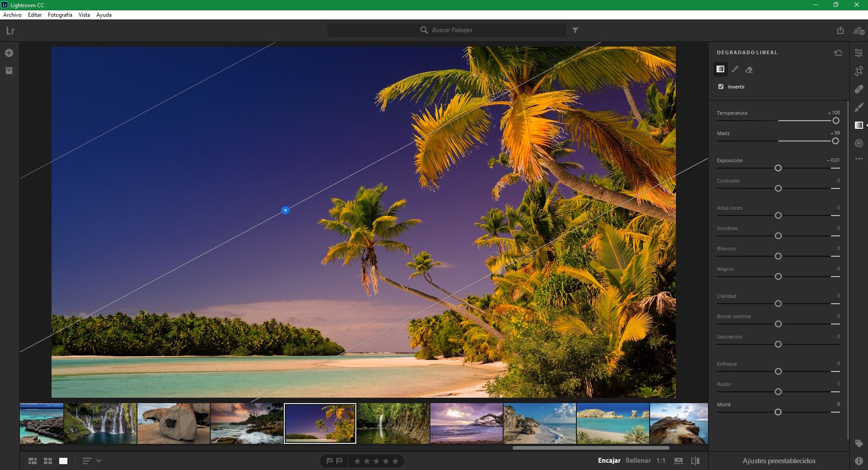Screen dimensions: 868x470
Task: Open the search filter funnel
Action: click(575, 30)
